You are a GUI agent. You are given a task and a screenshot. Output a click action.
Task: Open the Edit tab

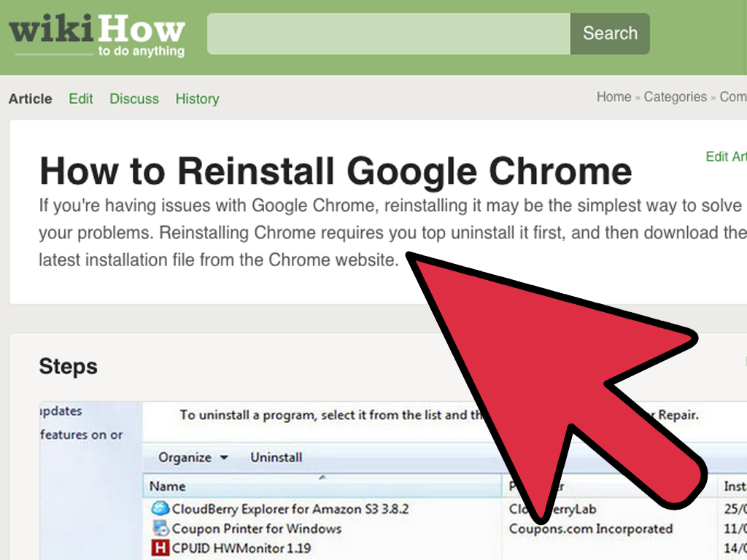point(81,98)
